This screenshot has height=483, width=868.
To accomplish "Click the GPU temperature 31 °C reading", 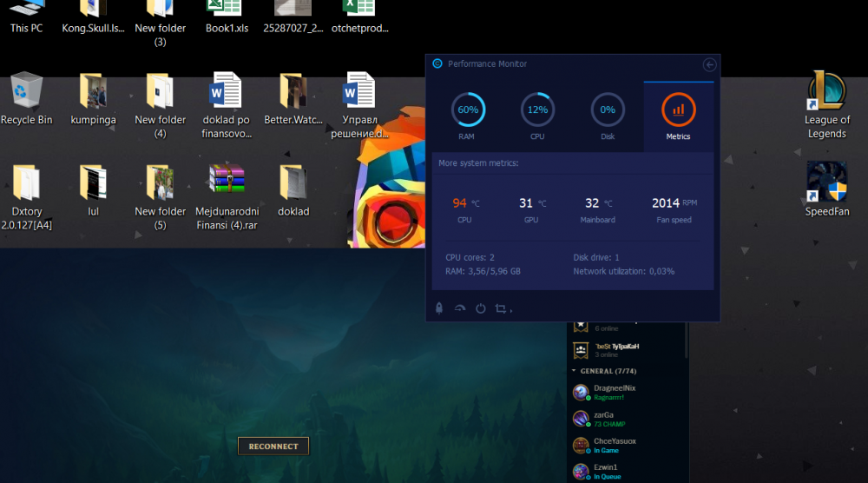I will 533,203.
